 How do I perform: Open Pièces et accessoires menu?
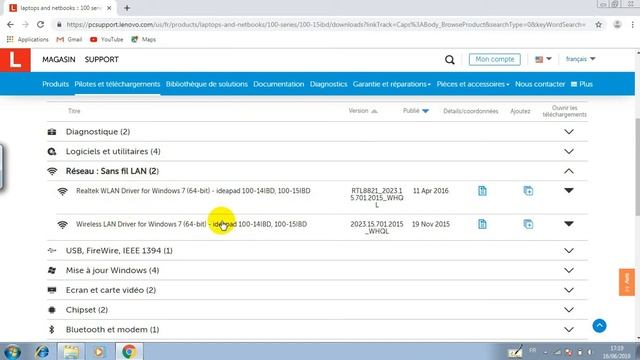coord(473,84)
